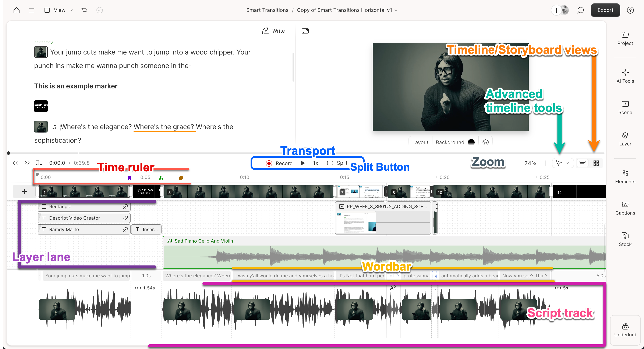This screenshot has width=644, height=349.
Task: Zoom out the timeline with the minus icon
Action: point(516,163)
